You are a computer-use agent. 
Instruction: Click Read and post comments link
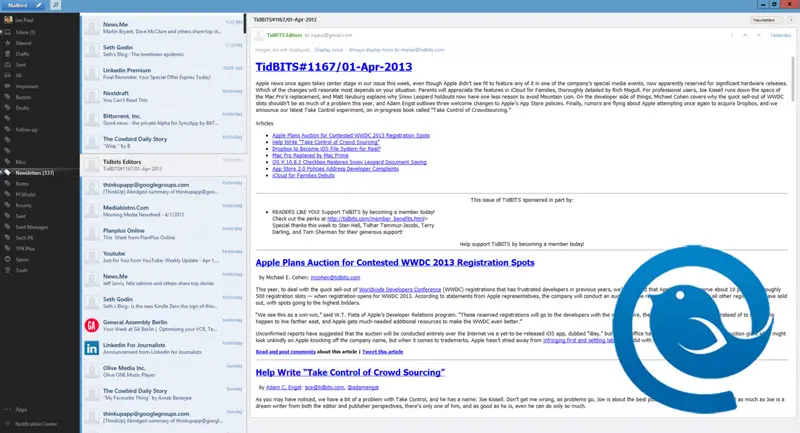(x=285, y=352)
